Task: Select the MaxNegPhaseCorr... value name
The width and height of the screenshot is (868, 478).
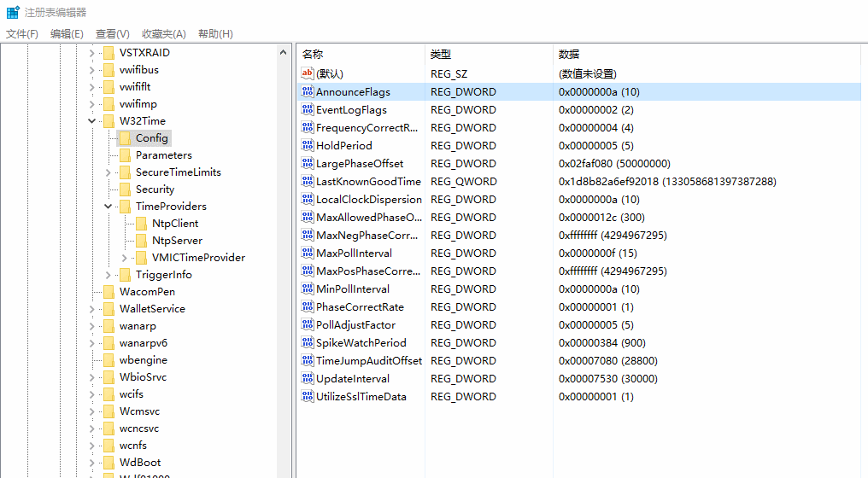Action: [x=367, y=235]
